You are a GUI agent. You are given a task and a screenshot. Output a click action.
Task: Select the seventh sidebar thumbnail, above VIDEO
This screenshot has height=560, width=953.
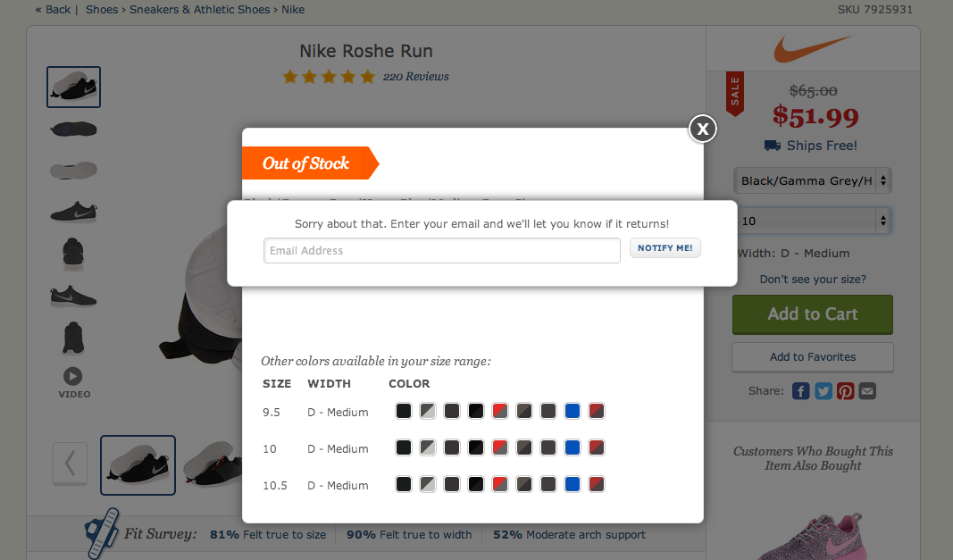73,338
